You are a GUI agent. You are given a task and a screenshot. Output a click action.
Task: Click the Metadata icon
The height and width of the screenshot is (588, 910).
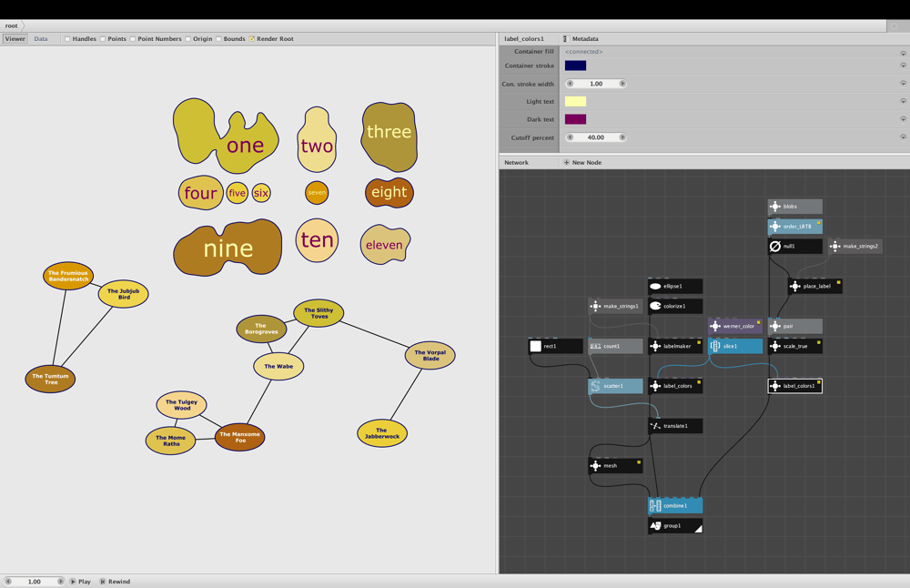tap(566, 39)
